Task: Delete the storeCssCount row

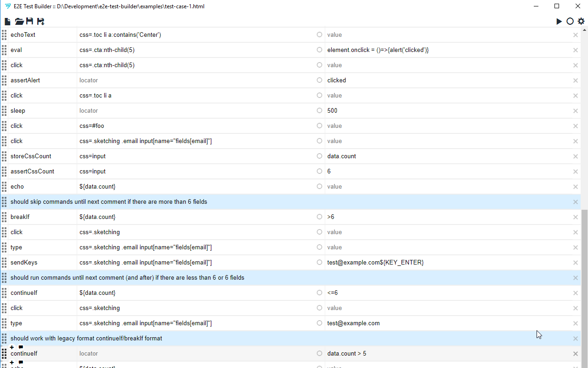Action: [576, 156]
